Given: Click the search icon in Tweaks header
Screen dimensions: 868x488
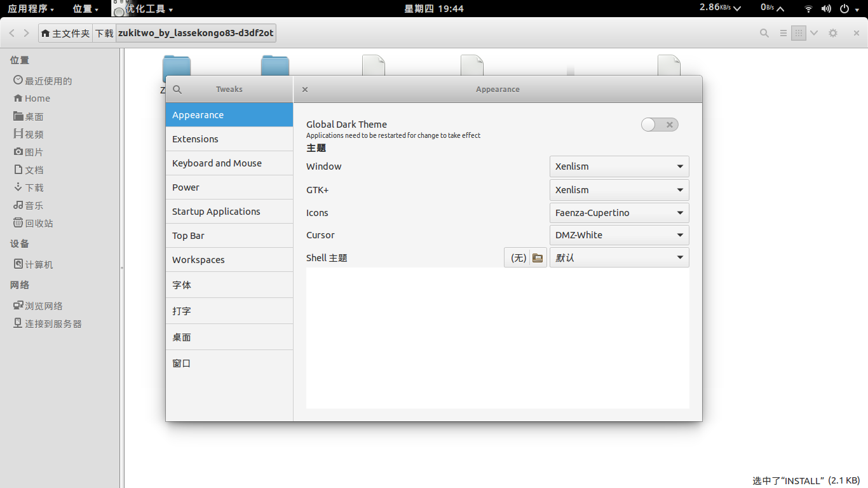Looking at the screenshot, I should click(x=177, y=90).
